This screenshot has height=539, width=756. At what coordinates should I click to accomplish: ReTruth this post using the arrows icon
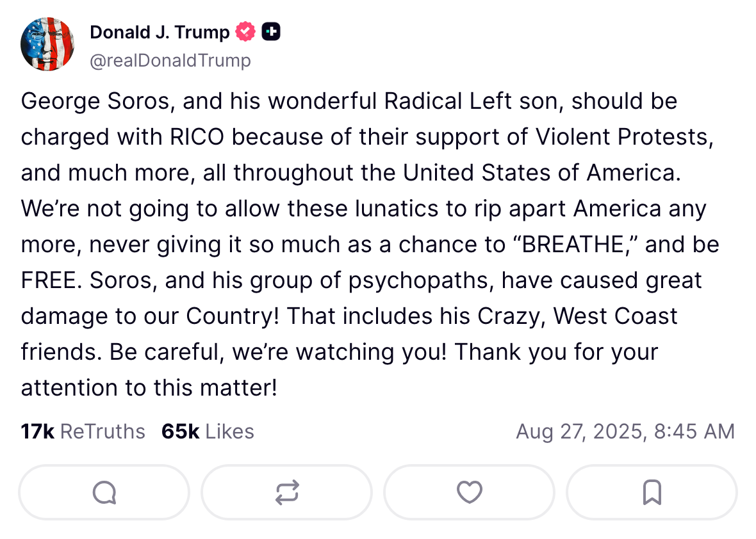click(x=286, y=492)
